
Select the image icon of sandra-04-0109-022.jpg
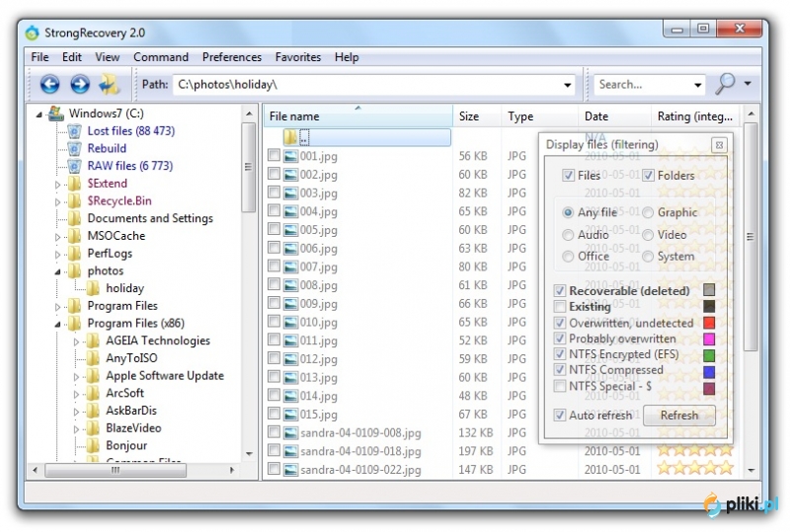[290, 470]
